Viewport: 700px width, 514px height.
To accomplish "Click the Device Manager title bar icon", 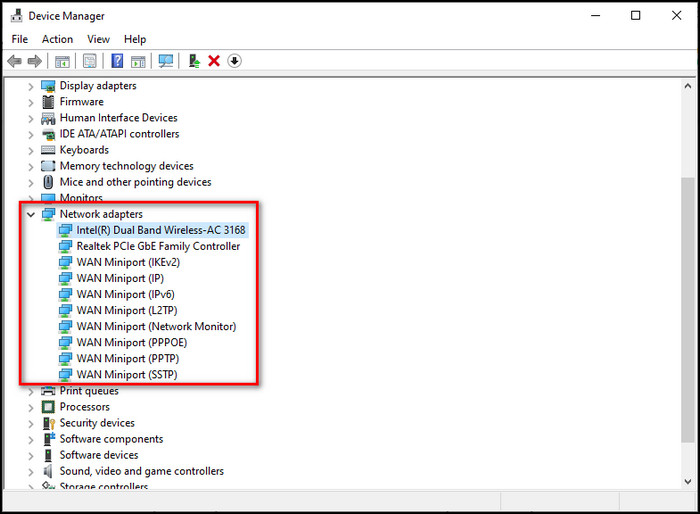I will coord(17,16).
